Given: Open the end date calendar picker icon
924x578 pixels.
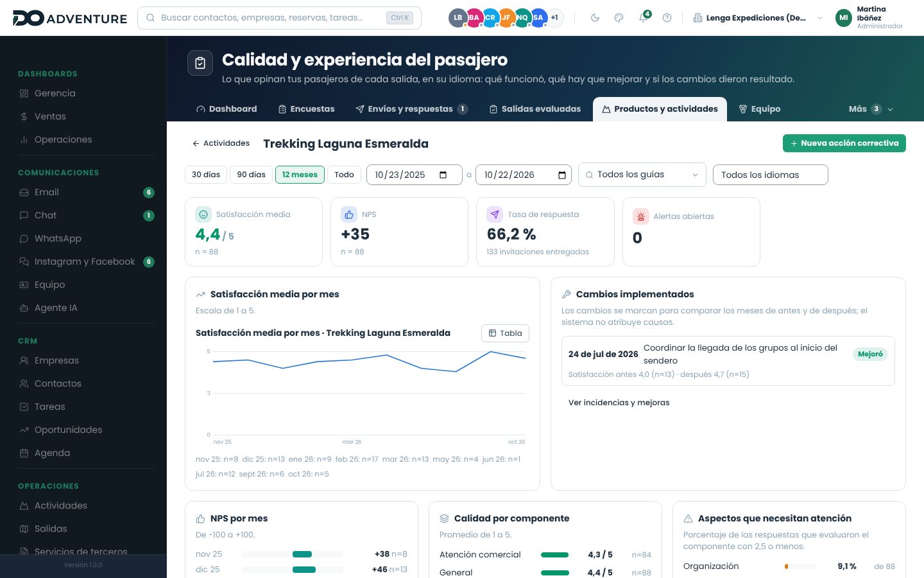Looking at the screenshot, I should tap(562, 175).
